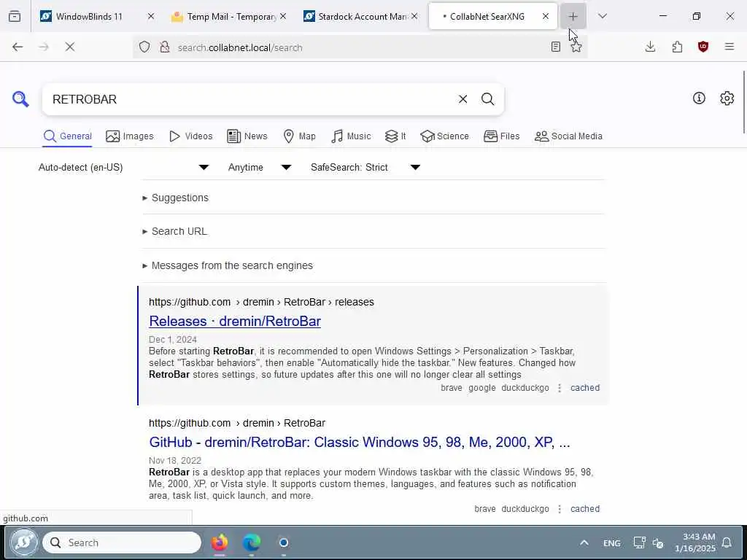The height and width of the screenshot is (560, 747).
Task: Open the Downloads panel
Action: tap(650, 47)
